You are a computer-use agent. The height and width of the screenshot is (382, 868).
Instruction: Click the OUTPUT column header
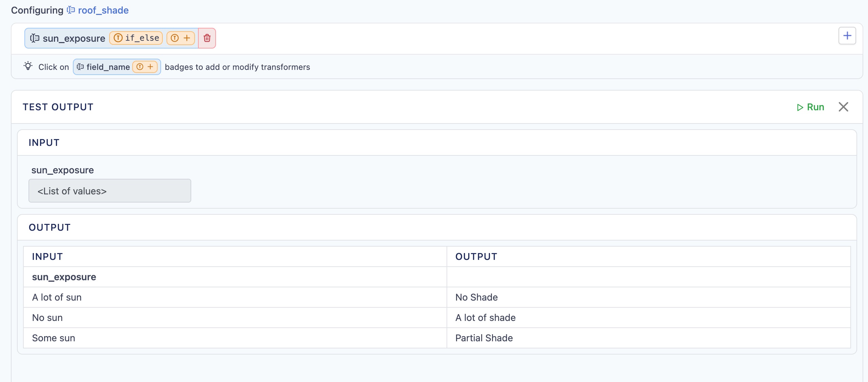[476, 257]
